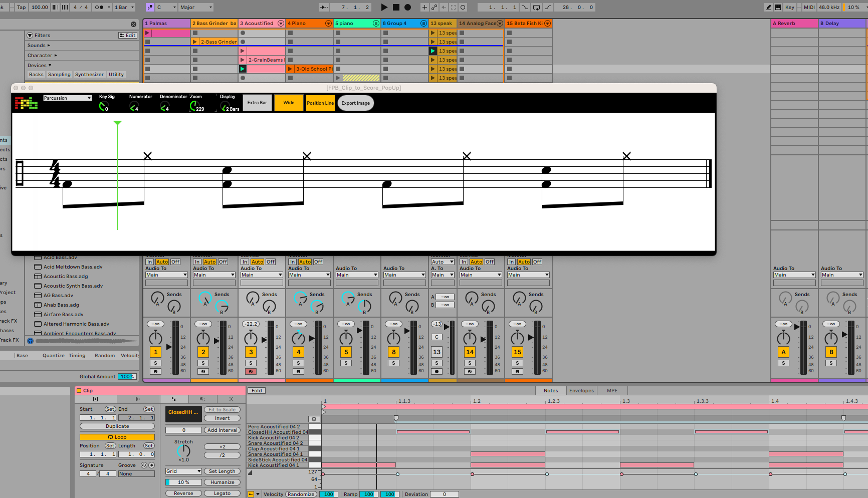The width and height of the screenshot is (868, 498).
Task: Open the Grid dropdown in the clip transform panel
Action: [183, 471]
